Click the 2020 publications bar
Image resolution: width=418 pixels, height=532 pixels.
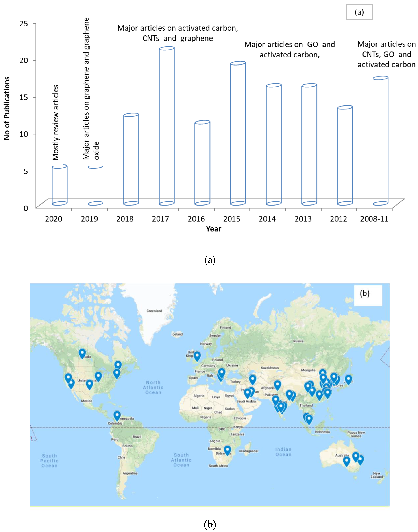coord(60,185)
